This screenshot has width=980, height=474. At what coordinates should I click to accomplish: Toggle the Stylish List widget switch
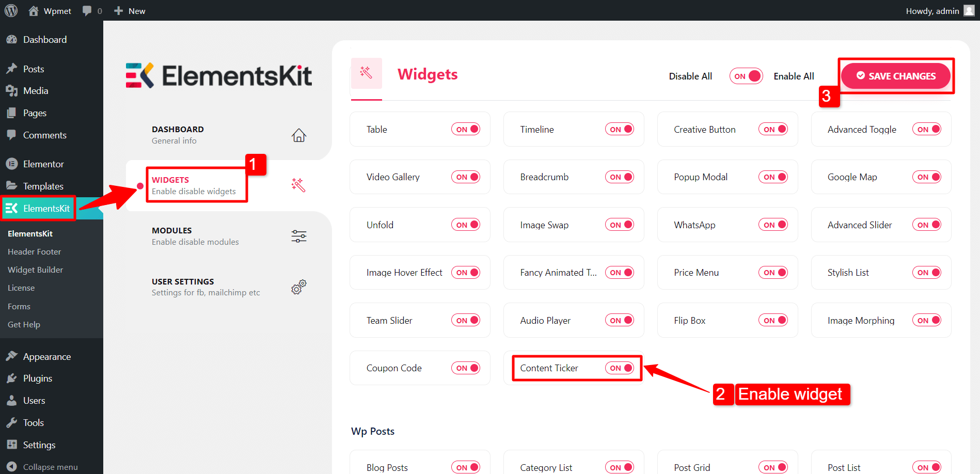[927, 273]
